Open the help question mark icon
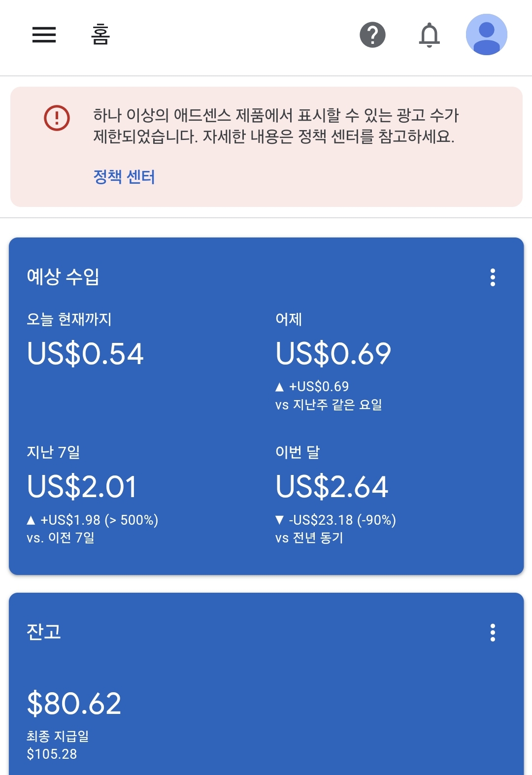 [372, 35]
